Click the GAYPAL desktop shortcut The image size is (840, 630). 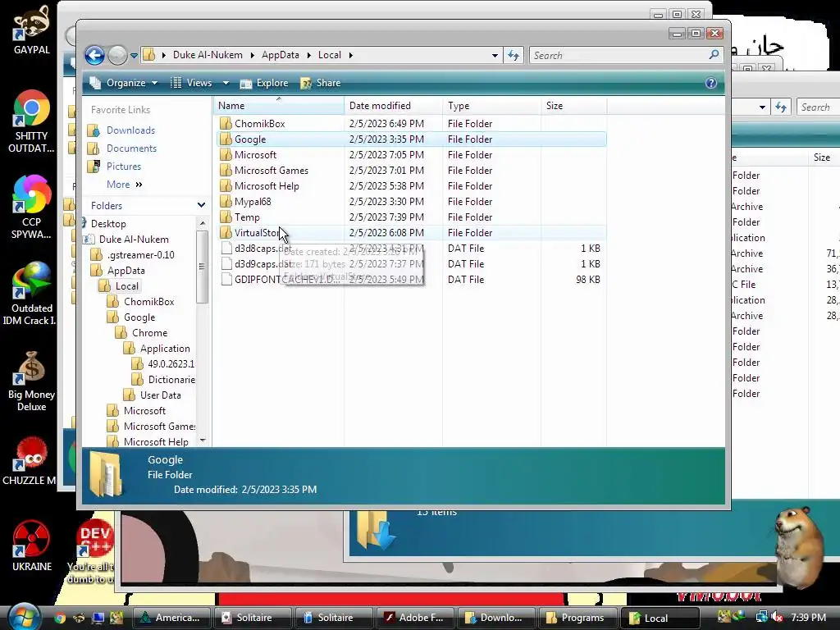(x=32, y=32)
